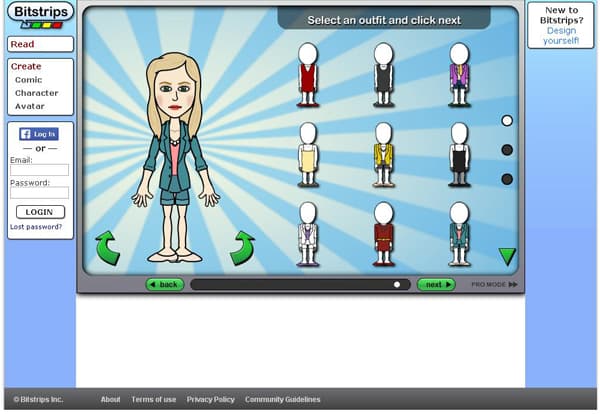This screenshot has height=414, width=600.
Task: Pick the yellow blazer outfit
Action: pos(383,155)
